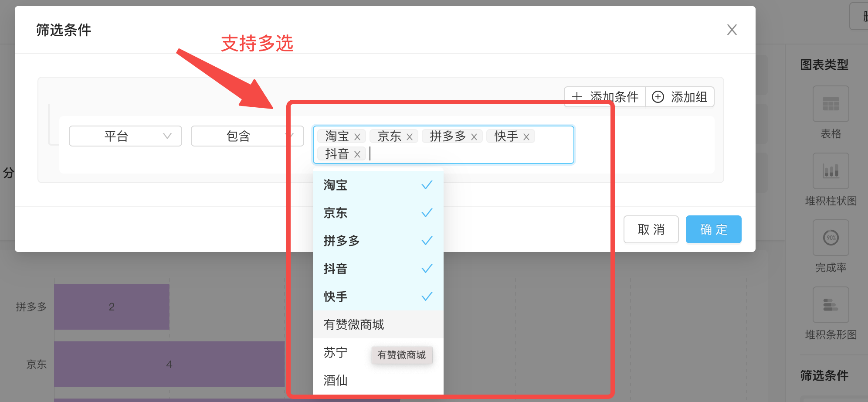This screenshot has width=868, height=402.
Task: Click the 确定 button
Action: click(x=713, y=229)
